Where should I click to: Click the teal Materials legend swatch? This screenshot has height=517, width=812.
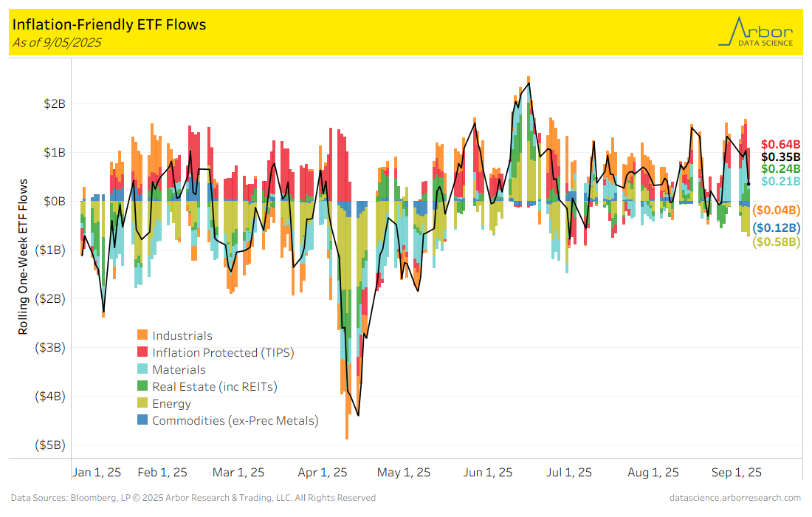(x=143, y=370)
